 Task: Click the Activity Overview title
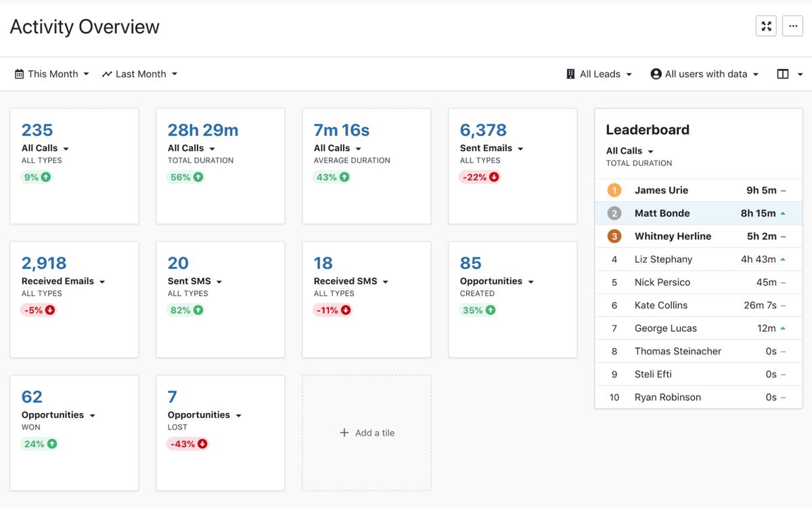[x=85, y=27]
